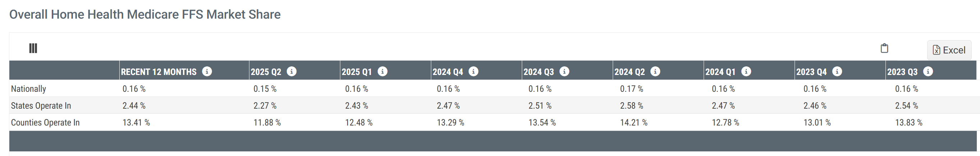Click the 2025 Q2 column header text
This screenshot has height=156, width=980.
(x=266, y=72)
